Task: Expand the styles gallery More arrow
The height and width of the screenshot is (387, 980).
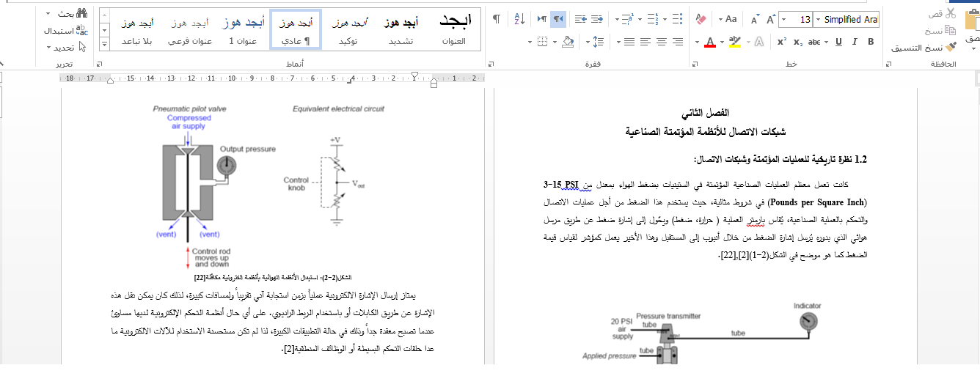Action: coord(104,44)
